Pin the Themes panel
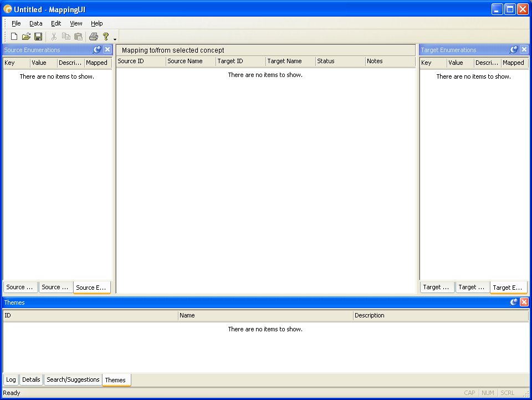The height and width of the screenshot is (400, 532). click(514, 302)
